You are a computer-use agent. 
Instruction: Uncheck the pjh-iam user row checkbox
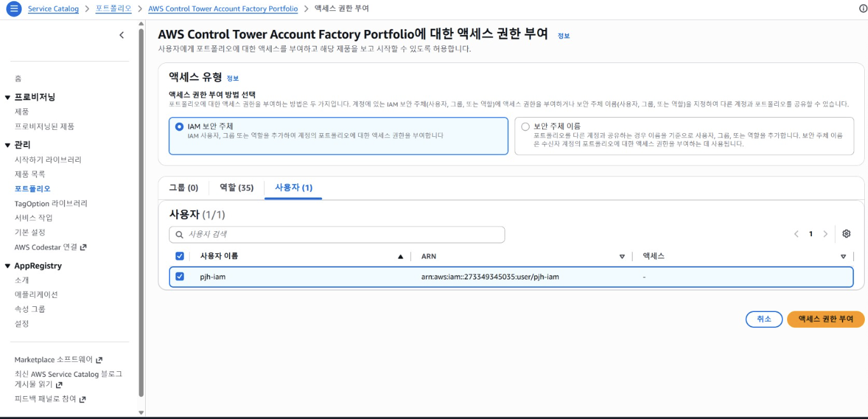pos(179,276)
